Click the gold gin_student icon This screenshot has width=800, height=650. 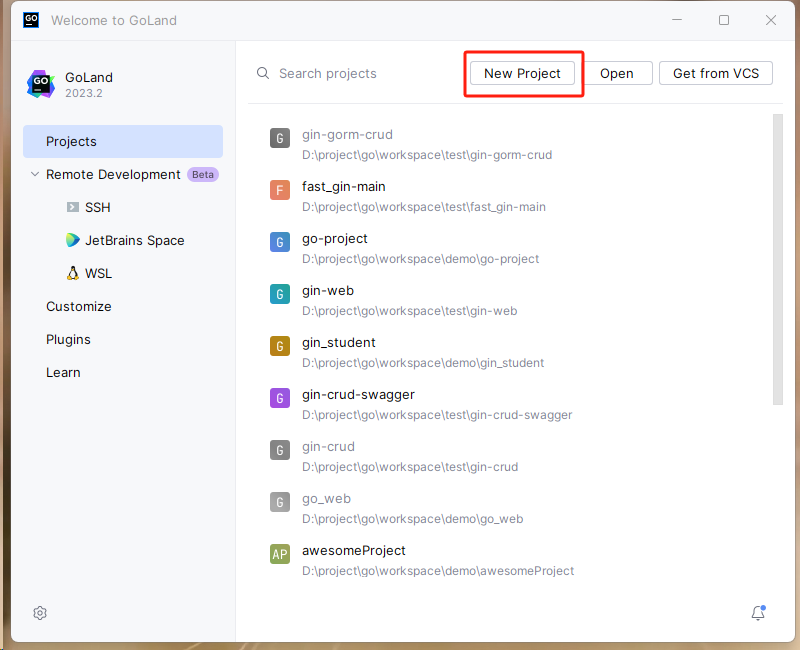[280, 346]
